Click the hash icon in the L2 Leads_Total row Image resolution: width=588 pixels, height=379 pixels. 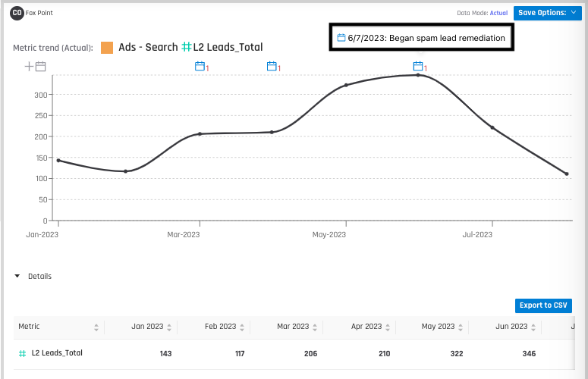pyautogui.click(x=22, y=353)
